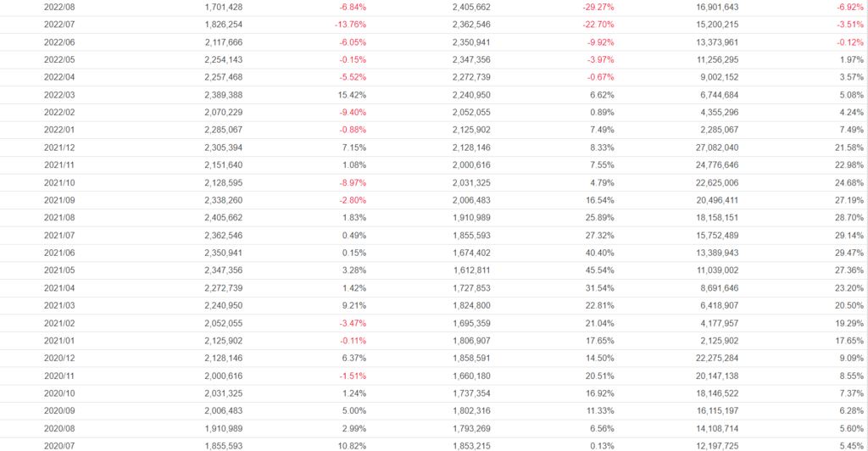
Task: Click the -8.97% value for 2021/10
Action: (352, 182)
